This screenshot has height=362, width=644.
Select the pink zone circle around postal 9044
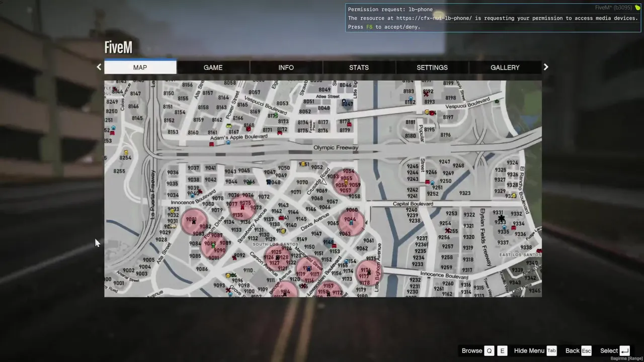pyautogui.click(x=351, y=222)
